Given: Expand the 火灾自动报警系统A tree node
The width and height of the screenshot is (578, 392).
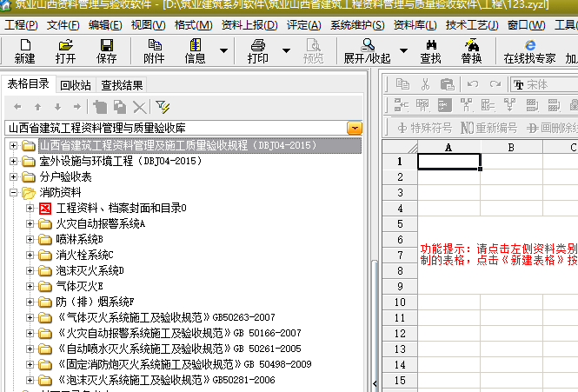Looking at the screenshot, I should pos(30,224).
